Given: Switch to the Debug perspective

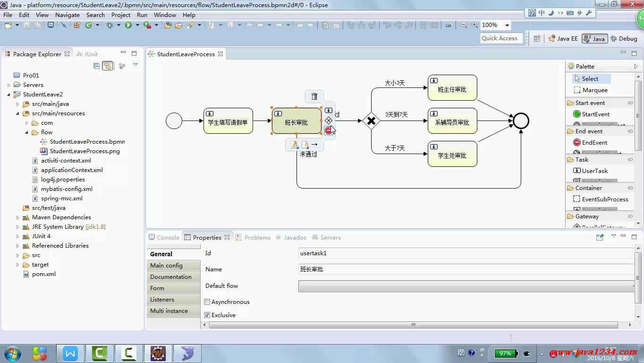Looking at the screenshot, I should (624, 38).
